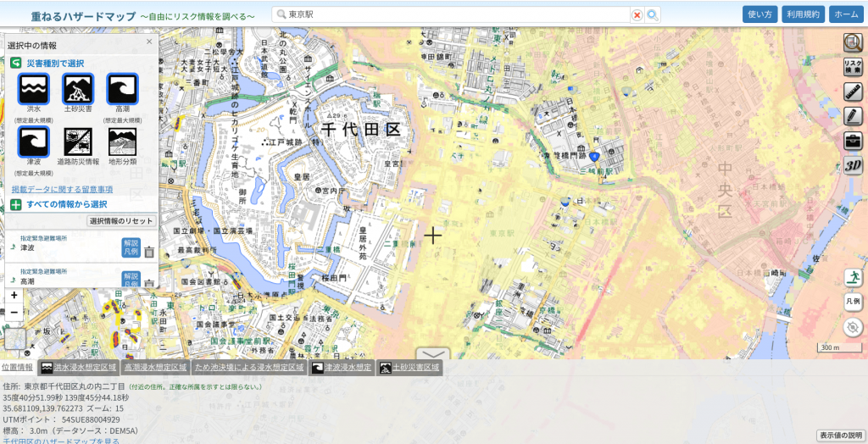This screenshot has height=444, width=868.
Task: Click the リスク検索 risk search icon
Action: (x=853, y=67)
